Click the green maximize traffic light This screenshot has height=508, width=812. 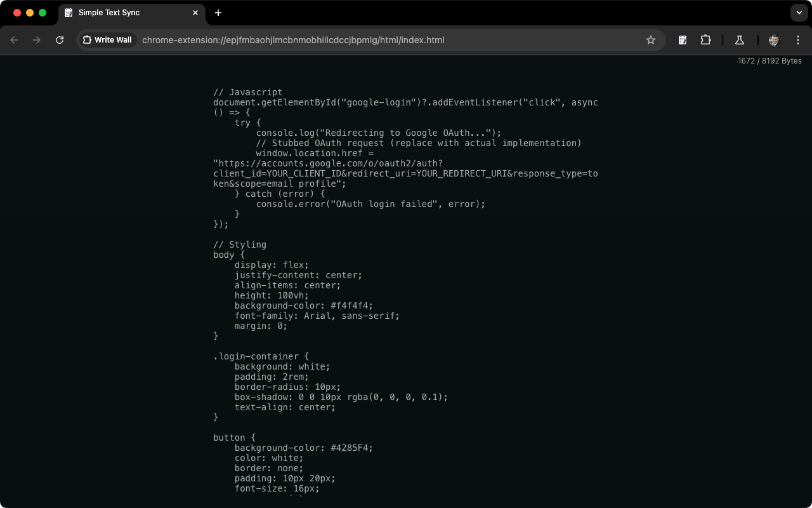tap(42, 12)
